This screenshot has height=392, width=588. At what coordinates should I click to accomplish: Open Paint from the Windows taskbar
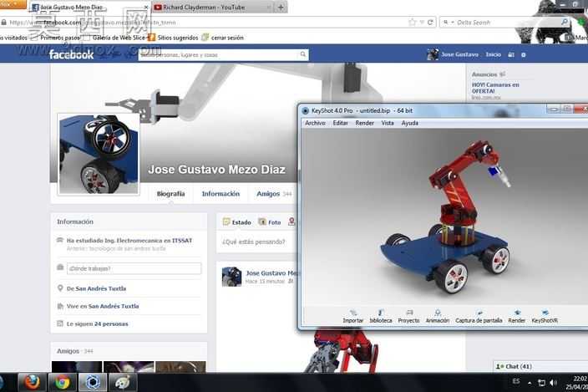(x=123, y=382)
